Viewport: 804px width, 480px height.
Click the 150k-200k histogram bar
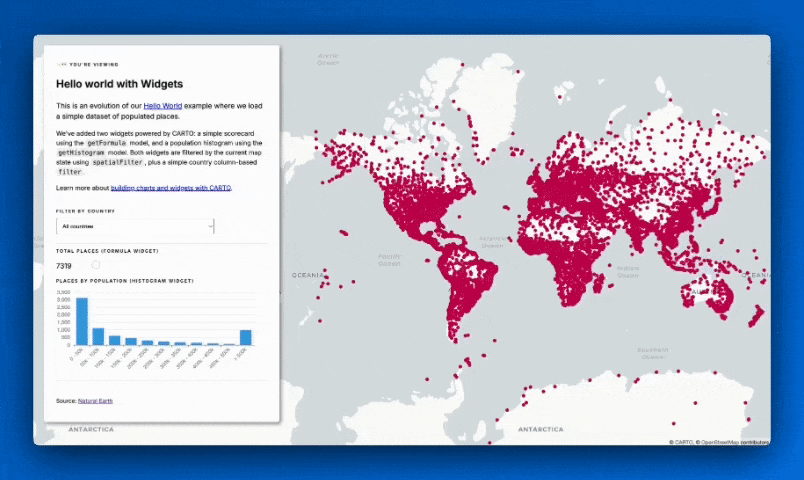click(131, 341)
